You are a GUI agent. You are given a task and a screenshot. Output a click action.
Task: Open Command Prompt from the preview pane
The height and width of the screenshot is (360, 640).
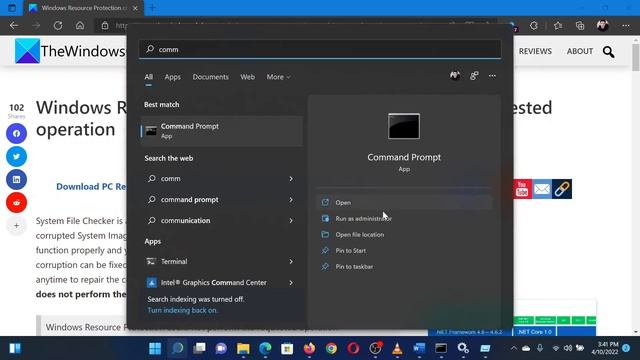pos(404,202)
